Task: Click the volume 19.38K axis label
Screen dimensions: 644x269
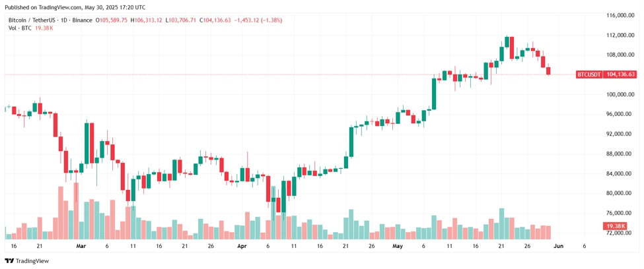Action: coord(614,226)
